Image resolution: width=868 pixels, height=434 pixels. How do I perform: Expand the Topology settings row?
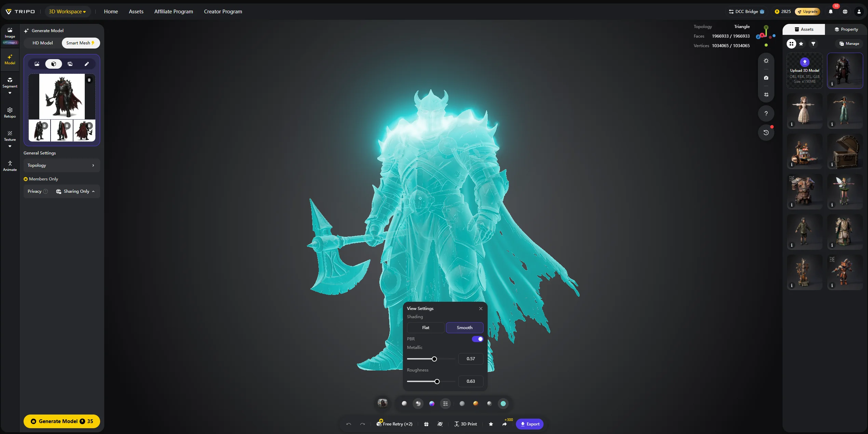(62, 165)
